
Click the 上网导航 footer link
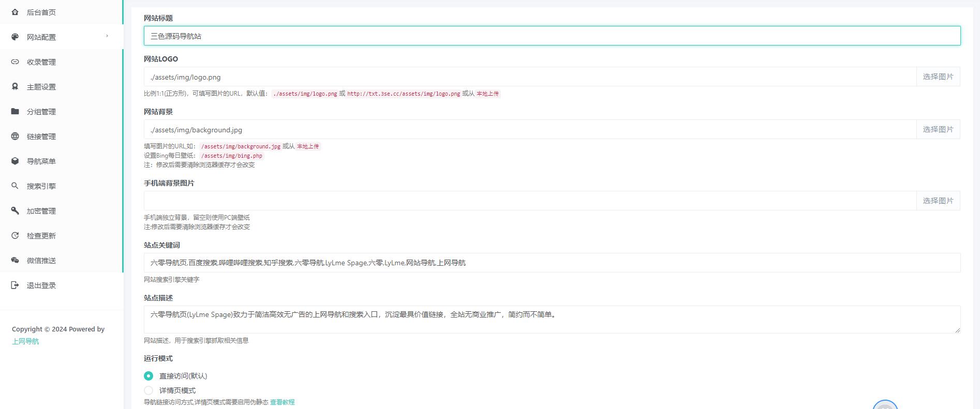tap(25, 341)
